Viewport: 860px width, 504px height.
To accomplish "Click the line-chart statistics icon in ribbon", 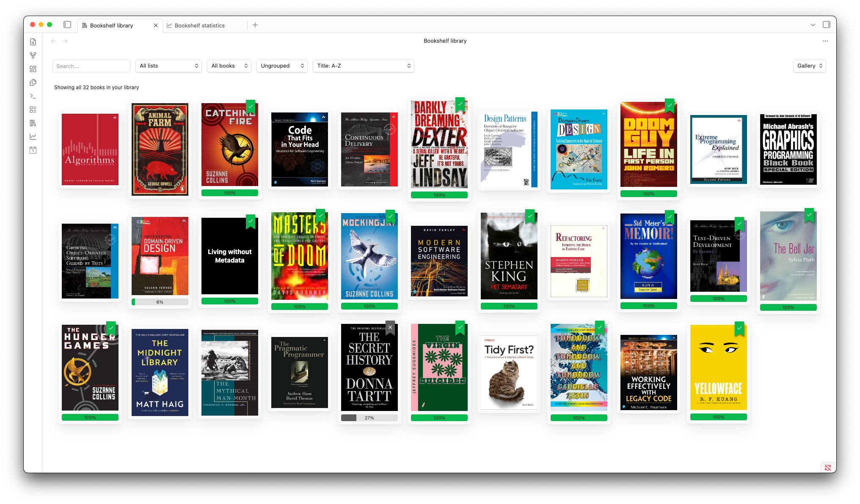I will click(33, 137).
